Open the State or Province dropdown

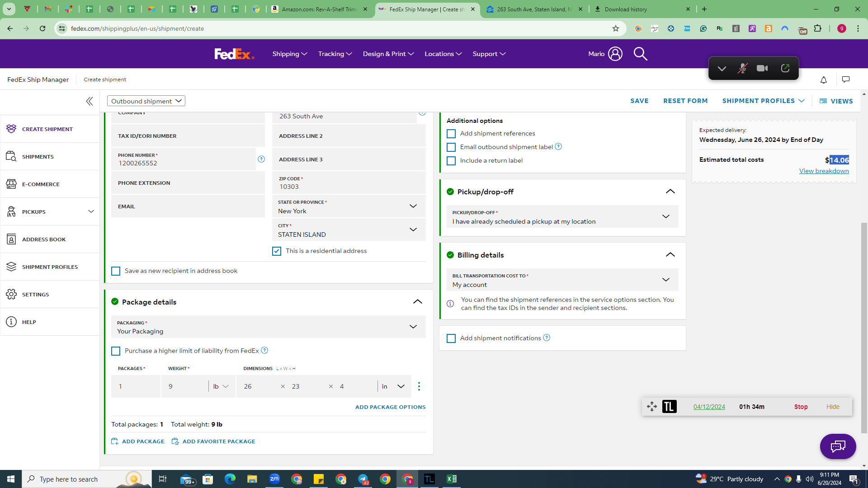coord(349,206)
